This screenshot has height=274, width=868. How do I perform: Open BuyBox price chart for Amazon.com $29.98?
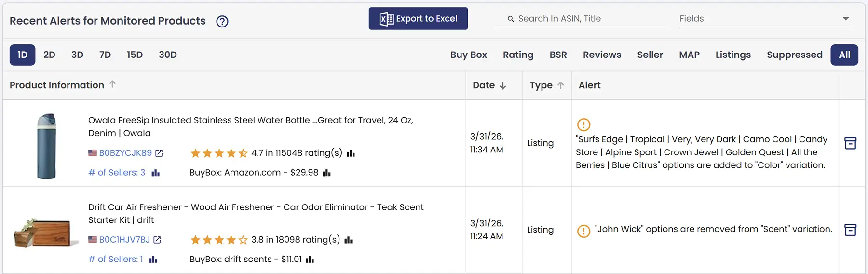click(x=326, y=173)
